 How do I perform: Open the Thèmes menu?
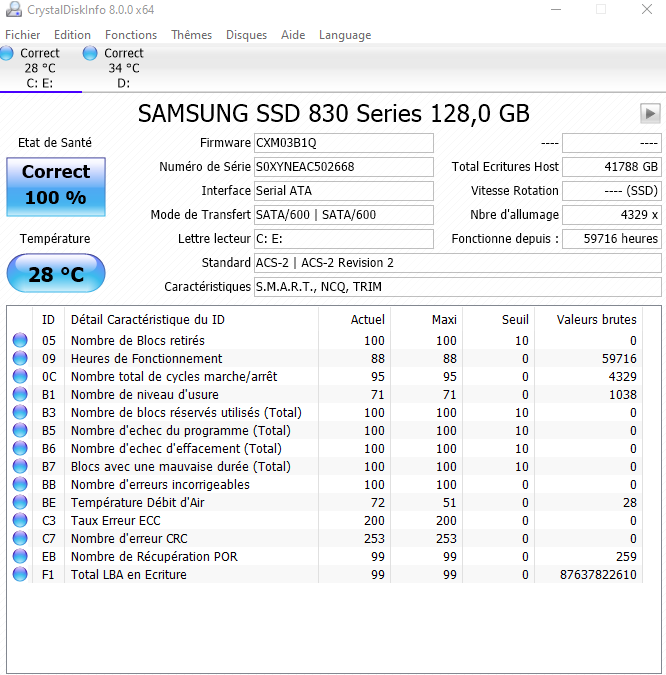point(191,35)
